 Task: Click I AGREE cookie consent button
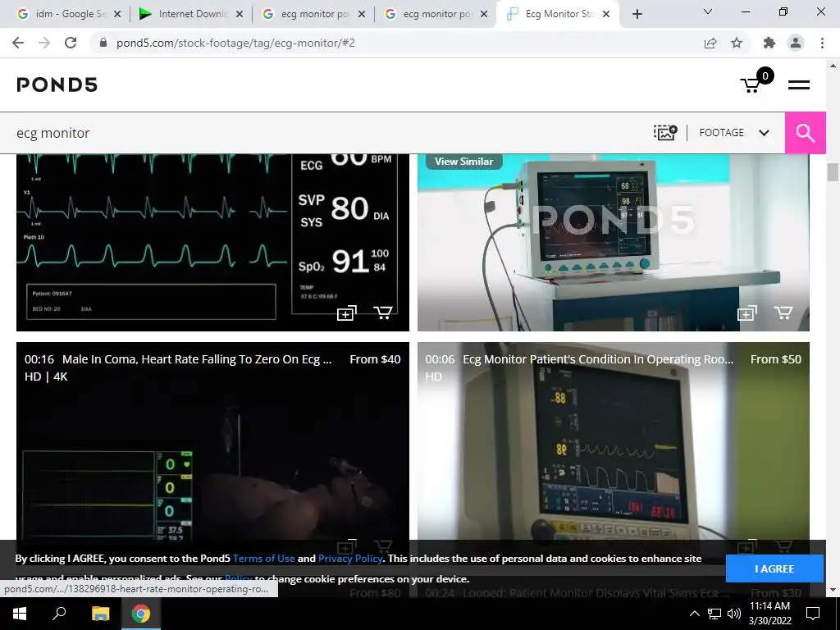pos(774,568)
